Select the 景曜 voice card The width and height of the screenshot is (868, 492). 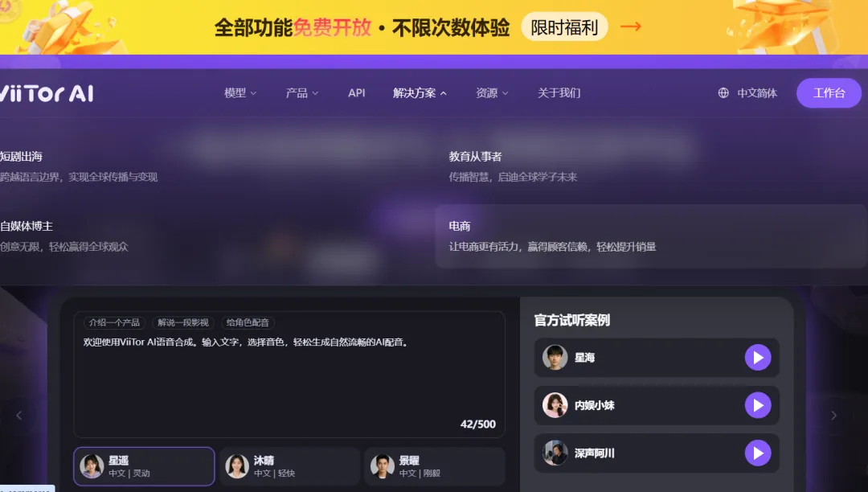435,466
